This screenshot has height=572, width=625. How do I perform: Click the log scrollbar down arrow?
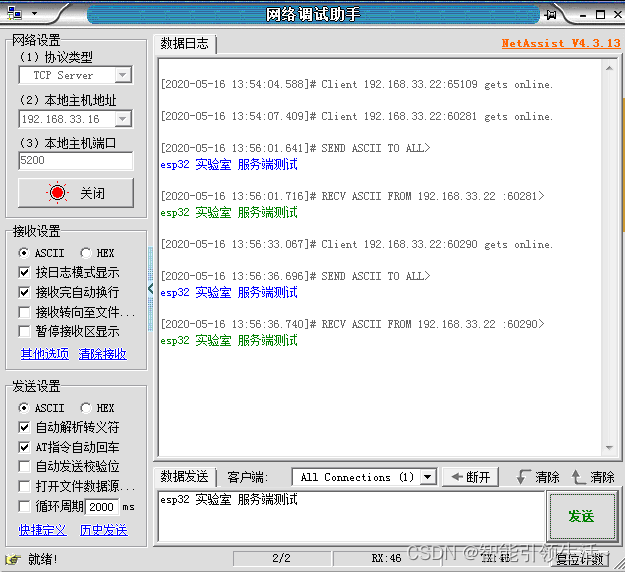click(x=609, y=447)
